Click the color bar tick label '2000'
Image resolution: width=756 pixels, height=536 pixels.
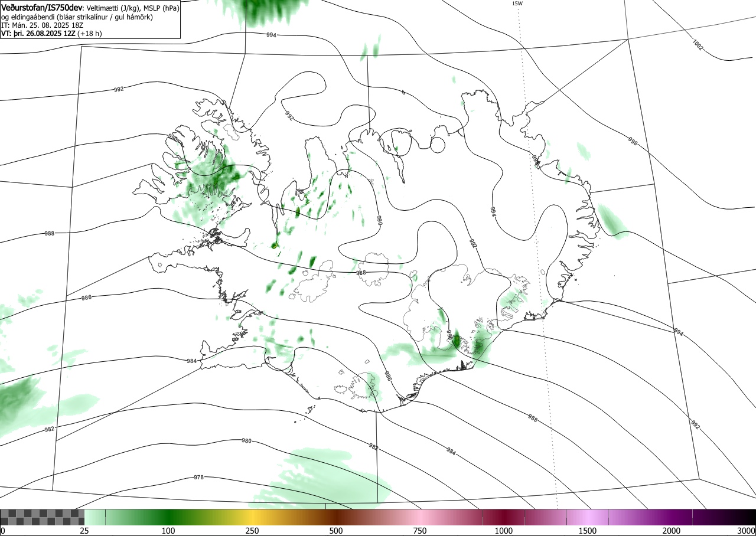click(672, 531)
